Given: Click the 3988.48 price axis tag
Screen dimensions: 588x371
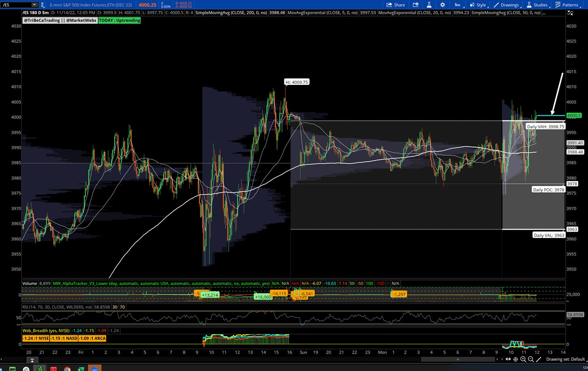Looking at the screenshot, I should 575,152.
